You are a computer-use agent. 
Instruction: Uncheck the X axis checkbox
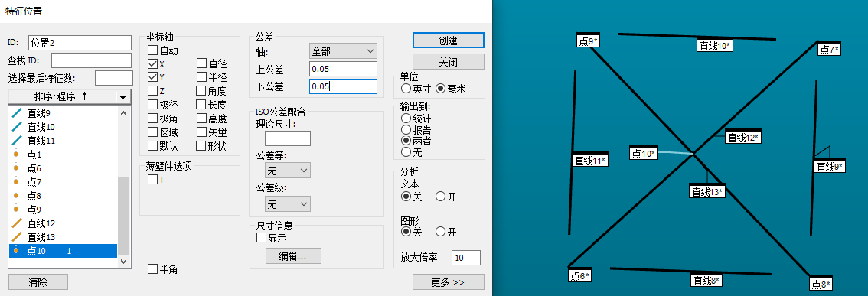pos(153,63)
